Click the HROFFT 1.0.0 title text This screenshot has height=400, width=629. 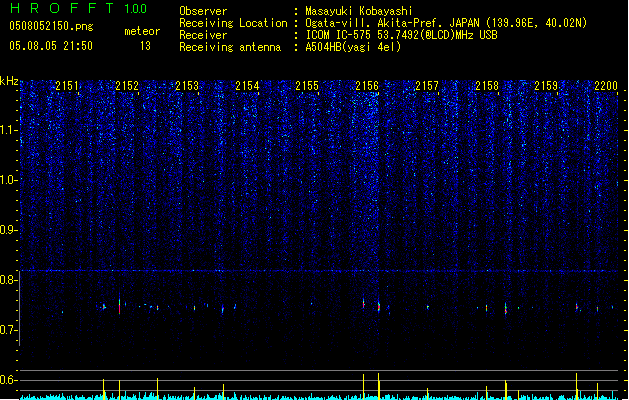pyautogui.click(x=79, y=8)
